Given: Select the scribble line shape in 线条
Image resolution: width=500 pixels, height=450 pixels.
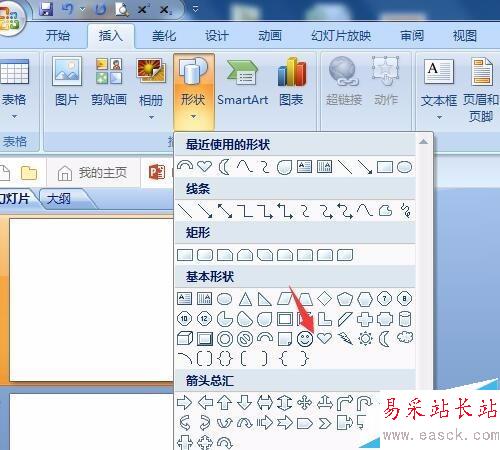Looking at the screenshot, I should [405, 211].
